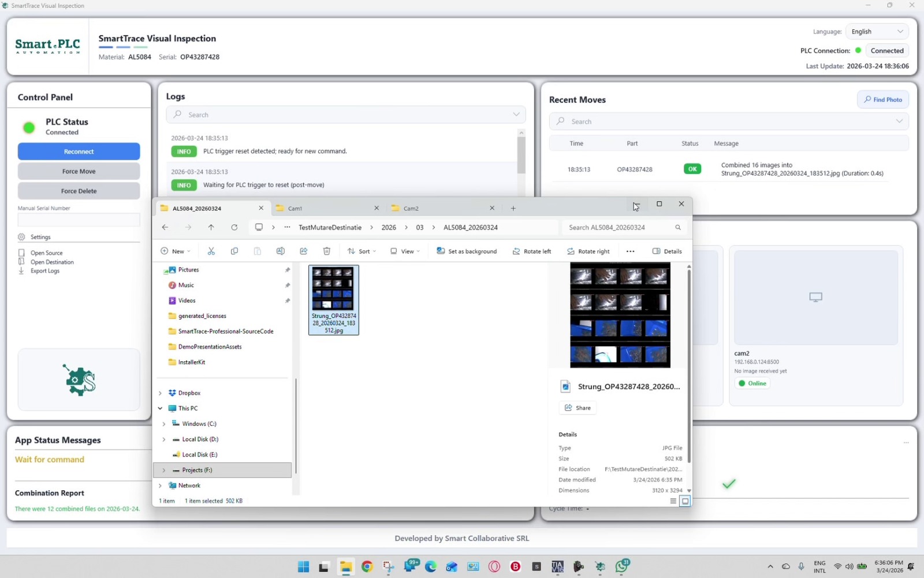This screenshot has height=578, width=924.
Task: Expand the Projects (F:) drive node
Action: pos(164,470)
